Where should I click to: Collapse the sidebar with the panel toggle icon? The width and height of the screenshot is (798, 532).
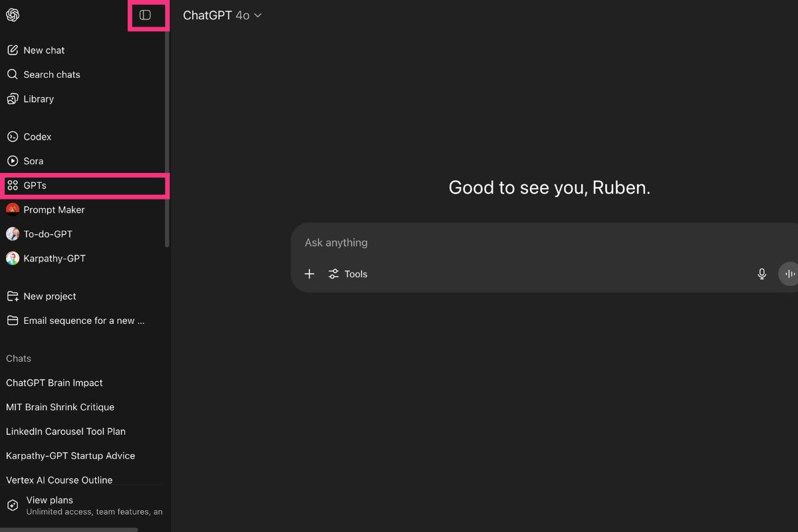point(145,15)
